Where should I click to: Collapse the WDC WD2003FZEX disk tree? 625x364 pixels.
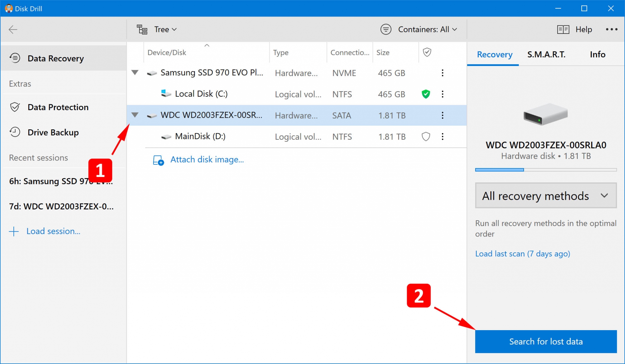click(135, 115)
